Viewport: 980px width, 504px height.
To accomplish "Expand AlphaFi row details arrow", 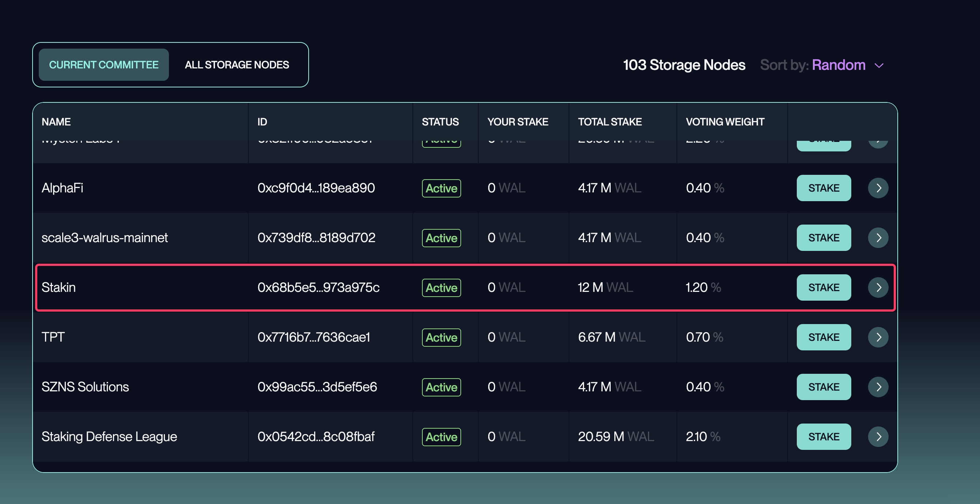I will (x=878, y=188).
